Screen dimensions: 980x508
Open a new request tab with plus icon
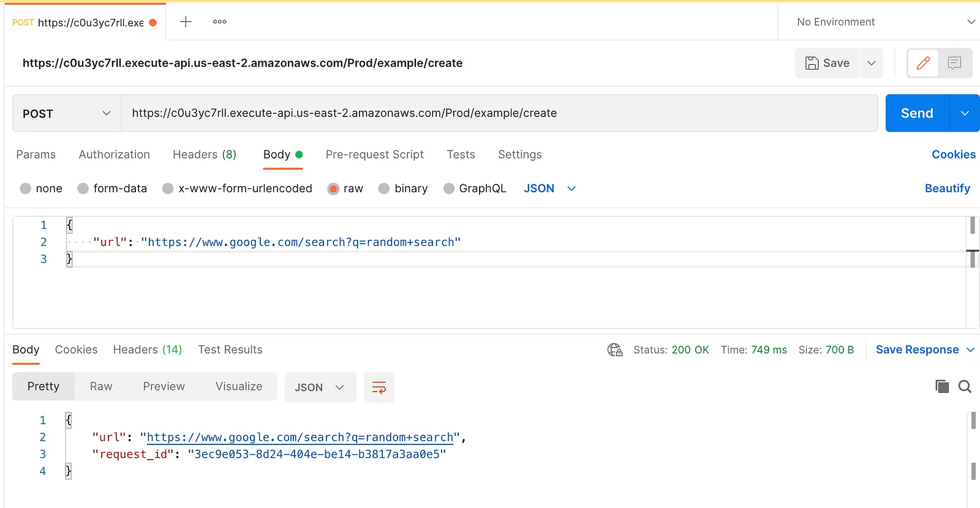tap(186, 22)
